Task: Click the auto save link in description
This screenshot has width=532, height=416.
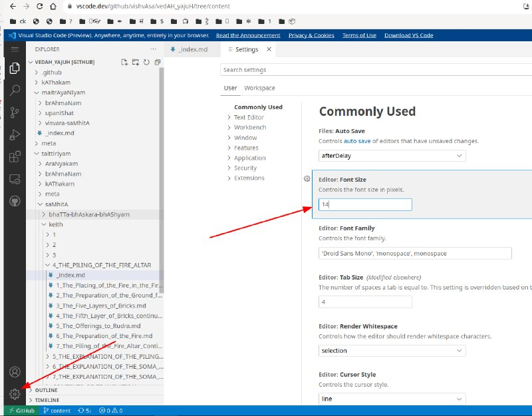Action: tap(357, 141)
